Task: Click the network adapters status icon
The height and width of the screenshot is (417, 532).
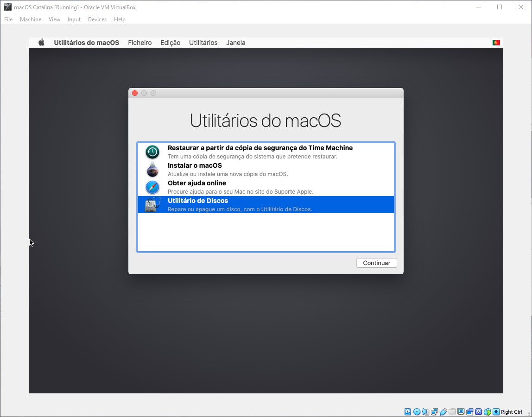Action: click(x=434, y=412)
